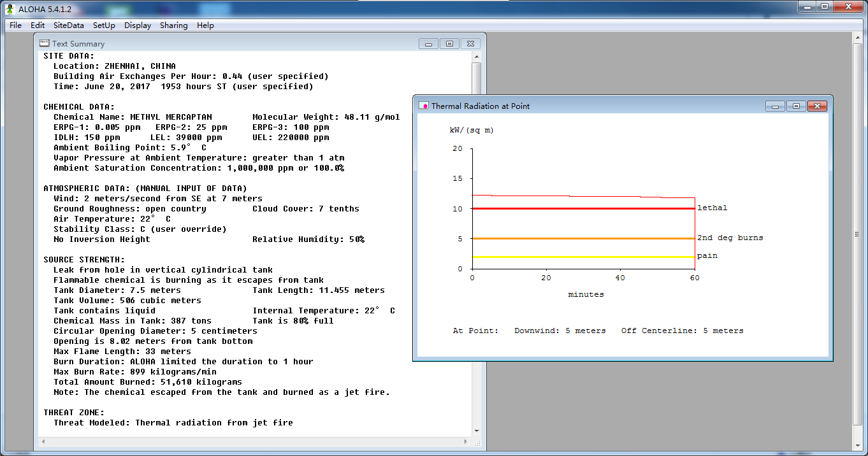Click the ALOHA application icon in title bar

[10, 9]
